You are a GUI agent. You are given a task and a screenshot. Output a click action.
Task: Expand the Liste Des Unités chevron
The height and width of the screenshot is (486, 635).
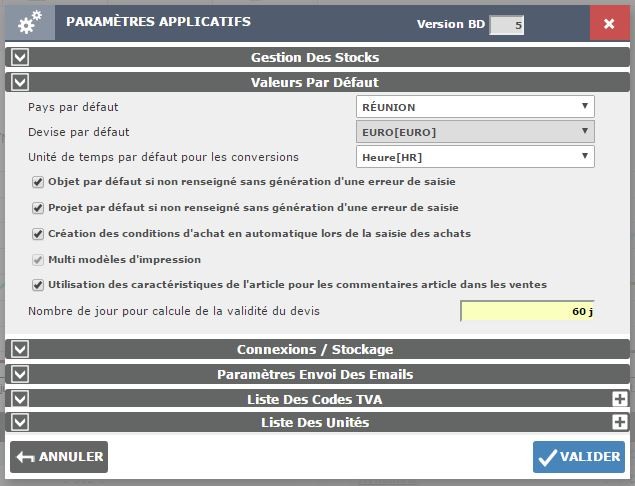[20, 422]
